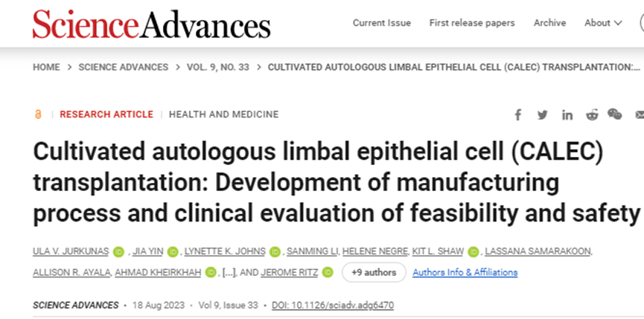
Task: Share article on Facebook
Action: click(x=518, y=115)
